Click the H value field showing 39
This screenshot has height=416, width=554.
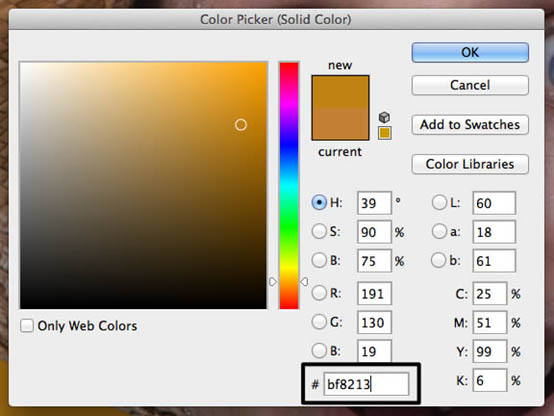pyautogui.click(x=374, y=203)
